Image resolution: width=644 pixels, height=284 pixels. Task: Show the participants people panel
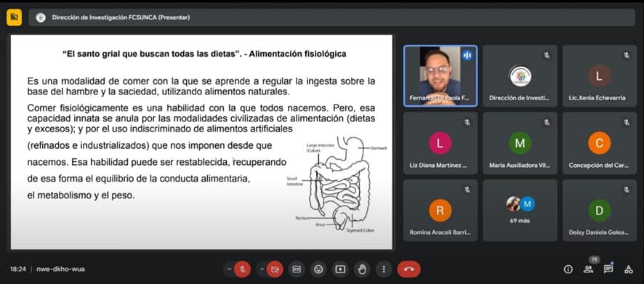(588, 269)
